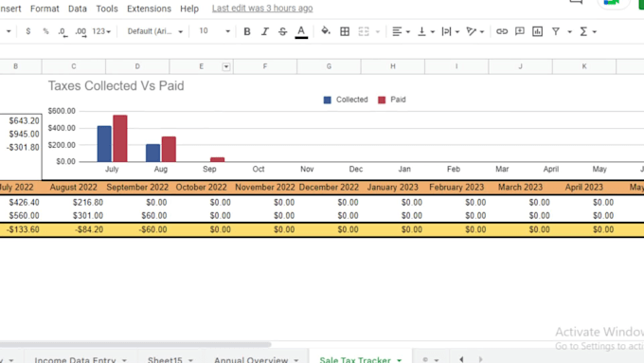Click the merge cells icon
This screenshot has width=644, height=363.
tap(364, 31)
